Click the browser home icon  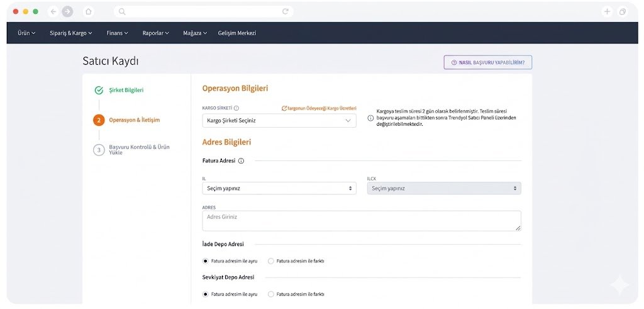[x=89, y=11]
